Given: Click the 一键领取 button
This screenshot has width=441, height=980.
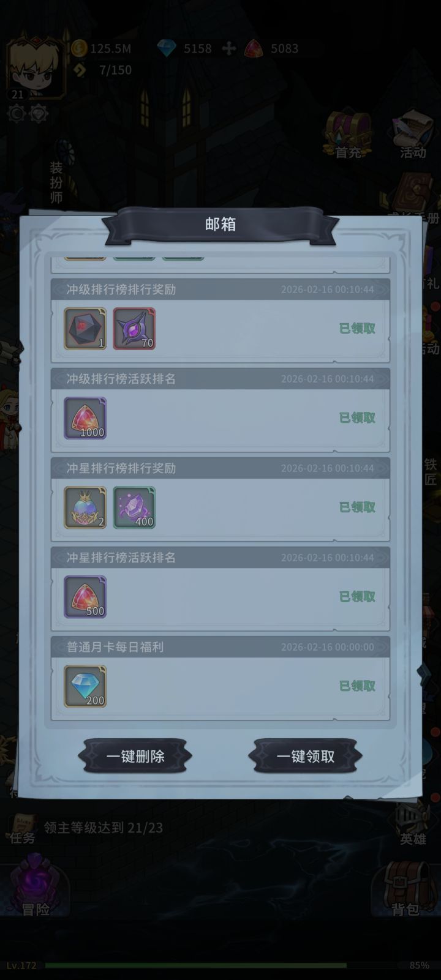Looking at the screenshot, I should coord(305,756).
